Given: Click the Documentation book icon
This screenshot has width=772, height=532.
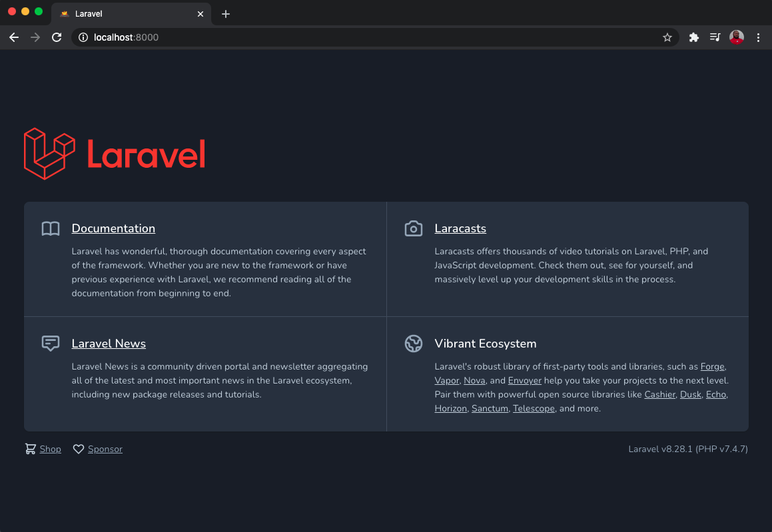Looking at the screenshot, I should click(51, 228).
